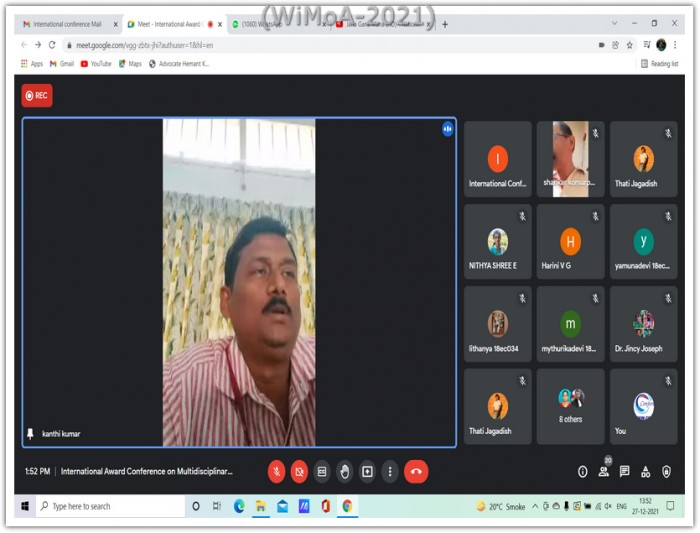The height and width of the screenshot is (533, 700).
Task: Leave the call with red hang-up button
Action: (x=416, y=471)
